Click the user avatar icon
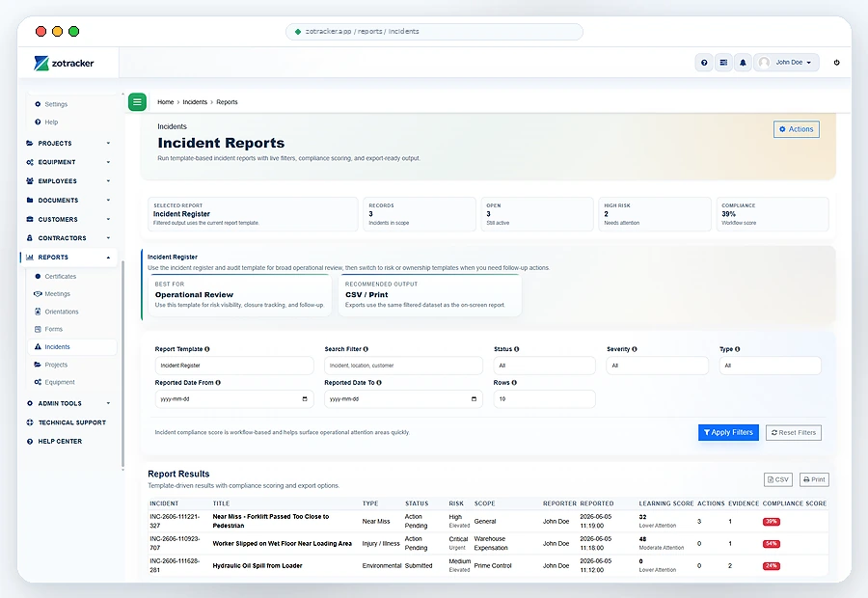Image resolution: width=868 pixels, height=598 pixels. [764, 63]
